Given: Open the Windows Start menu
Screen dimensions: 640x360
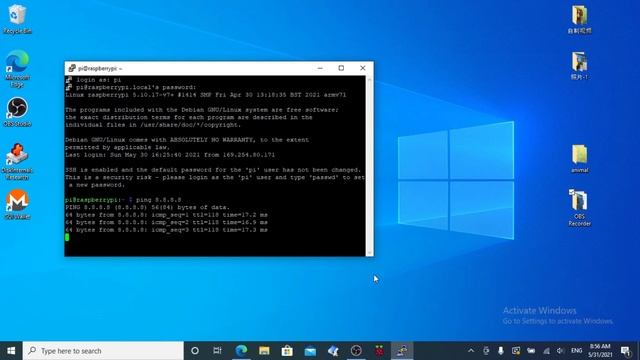Looking at the screenshot, I should point(11,351).
